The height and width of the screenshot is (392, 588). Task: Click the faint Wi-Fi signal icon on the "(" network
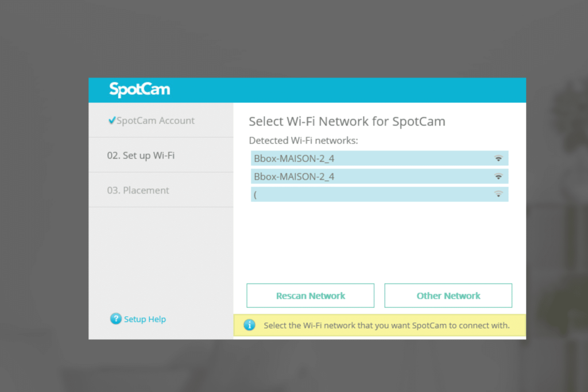[x=498, y=194]
